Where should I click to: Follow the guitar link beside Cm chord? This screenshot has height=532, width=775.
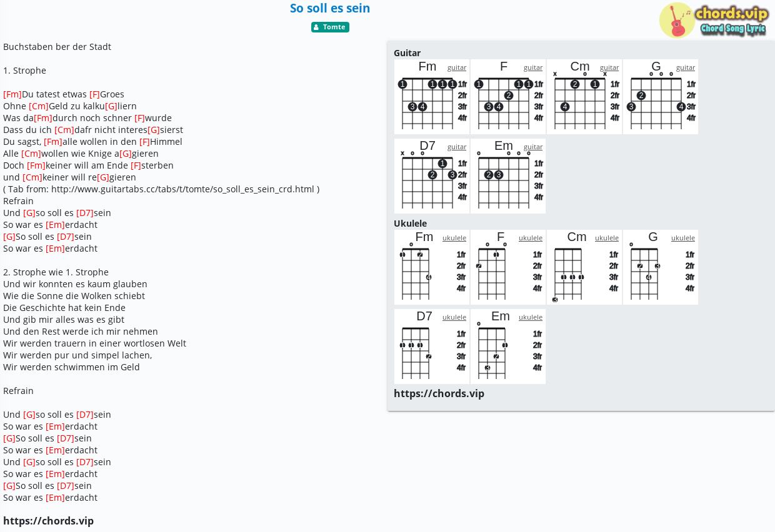609,67
